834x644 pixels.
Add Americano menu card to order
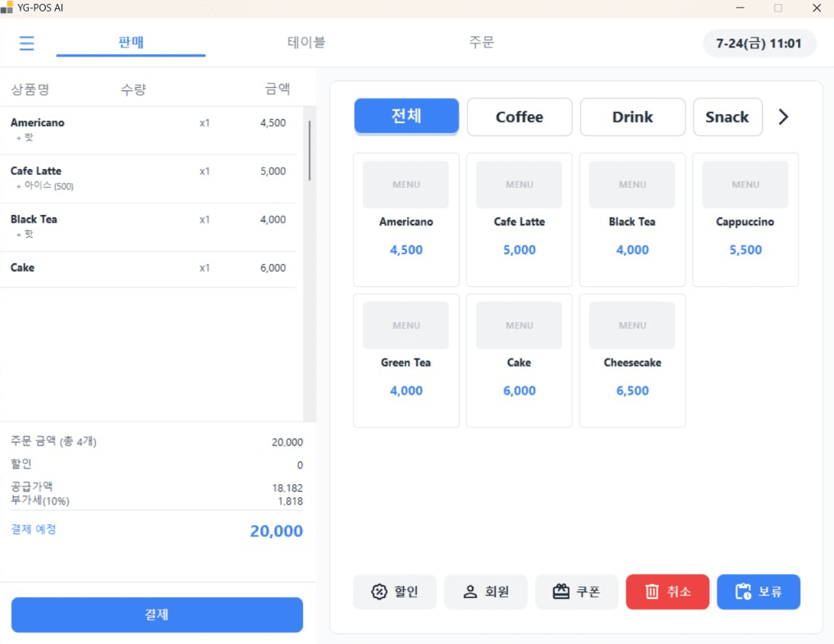pos(406,220)
